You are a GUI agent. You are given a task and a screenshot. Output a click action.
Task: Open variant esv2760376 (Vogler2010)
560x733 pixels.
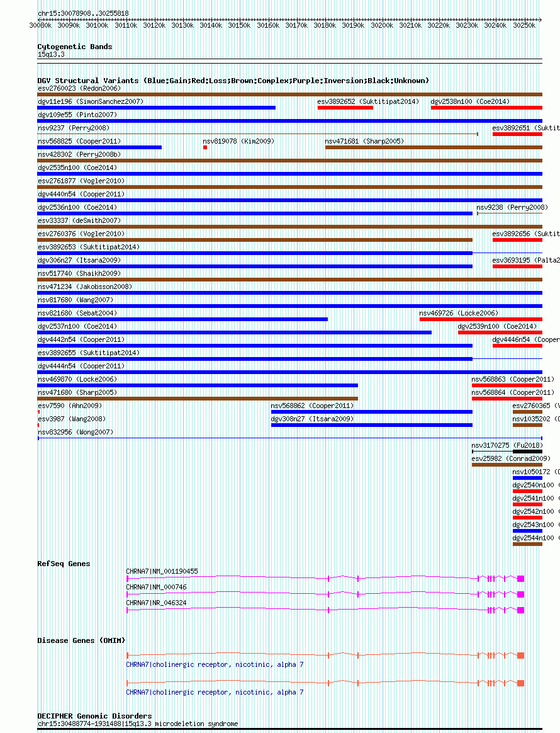(81, 233)
